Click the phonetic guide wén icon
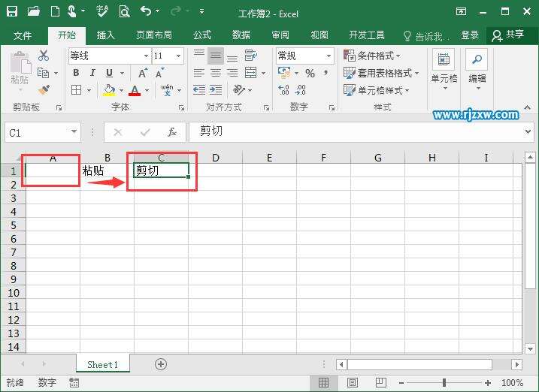539x392 pixels. click(x=167, y=90)
